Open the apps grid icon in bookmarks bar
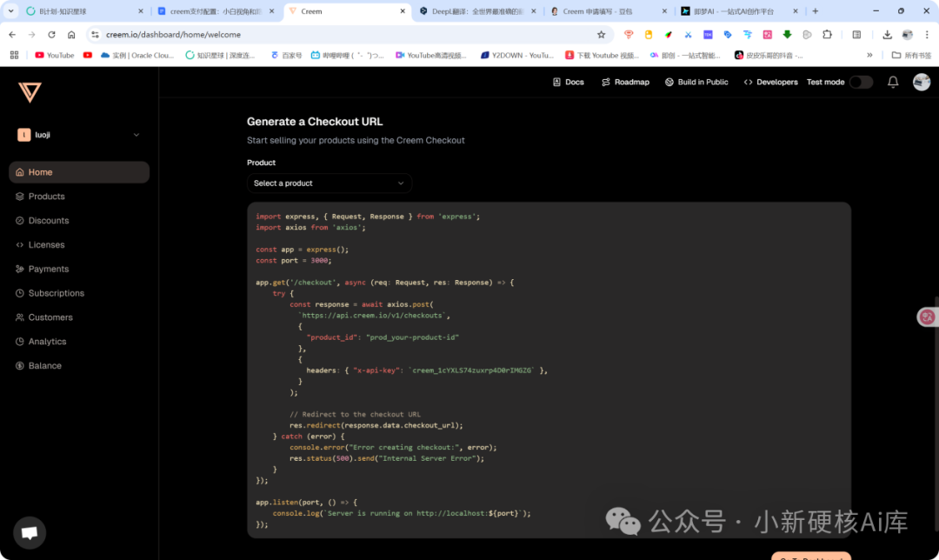 [15, 55]
